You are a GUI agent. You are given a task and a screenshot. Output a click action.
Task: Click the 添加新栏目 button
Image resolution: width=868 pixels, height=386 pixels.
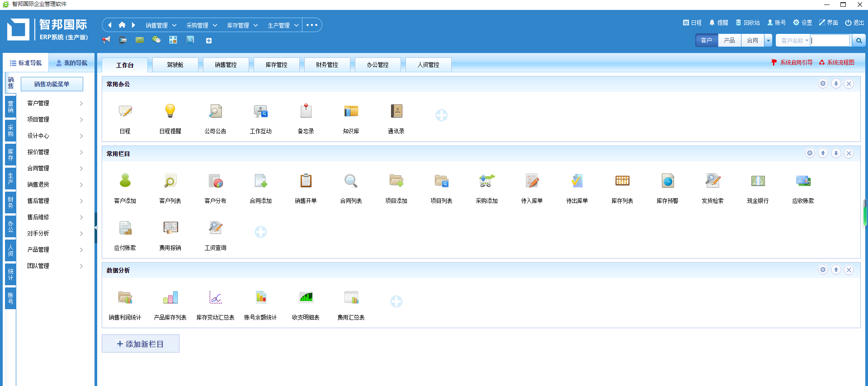coord(141,344)
